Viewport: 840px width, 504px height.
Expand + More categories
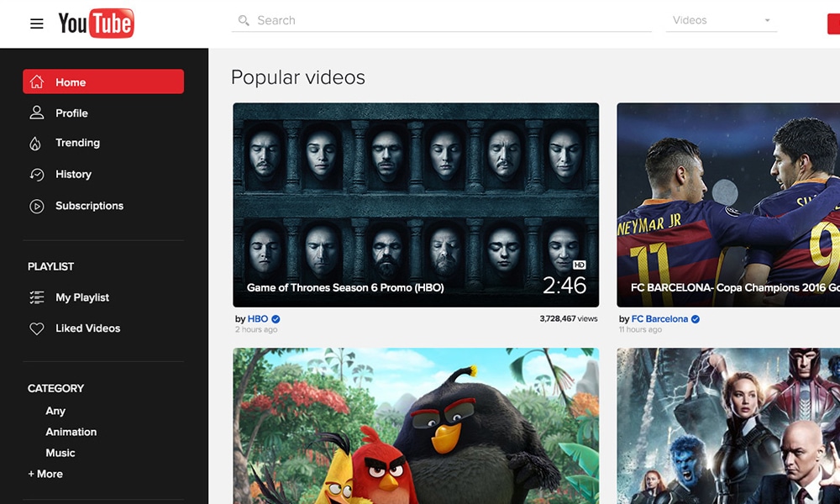(45, 474)
